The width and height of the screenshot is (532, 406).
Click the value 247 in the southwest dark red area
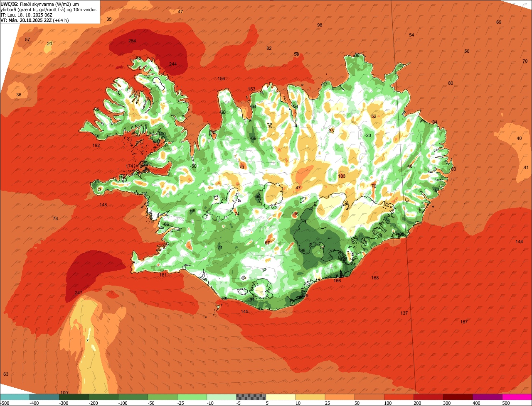[78, 293]
